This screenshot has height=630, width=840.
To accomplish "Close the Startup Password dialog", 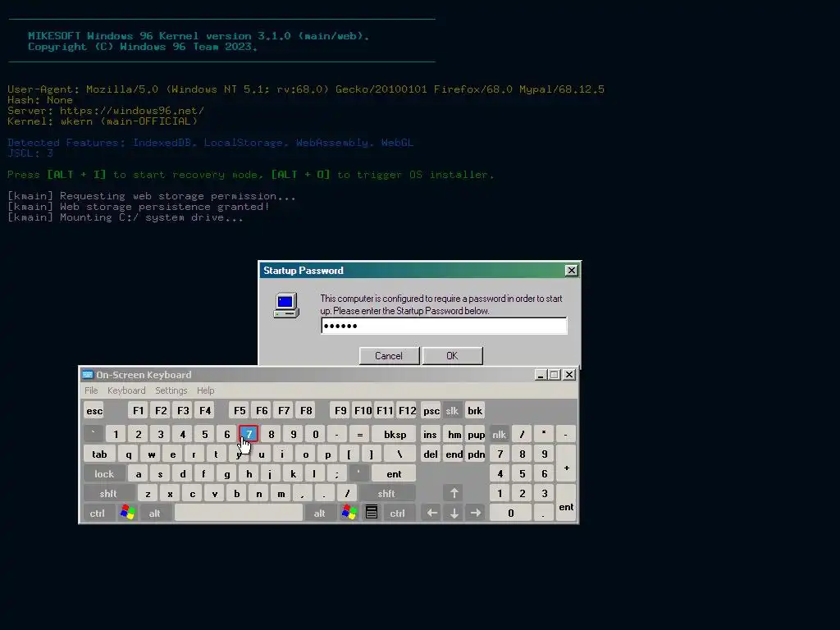I will (572, 271).
